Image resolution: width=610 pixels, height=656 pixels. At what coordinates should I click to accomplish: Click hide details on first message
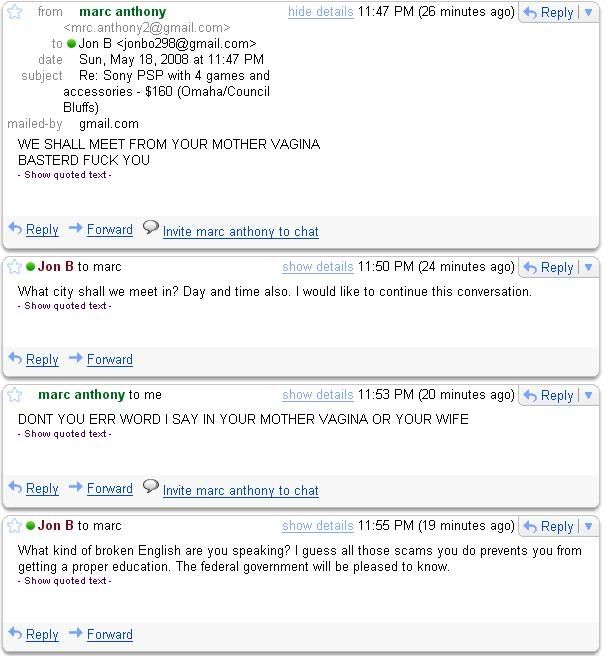320,12
